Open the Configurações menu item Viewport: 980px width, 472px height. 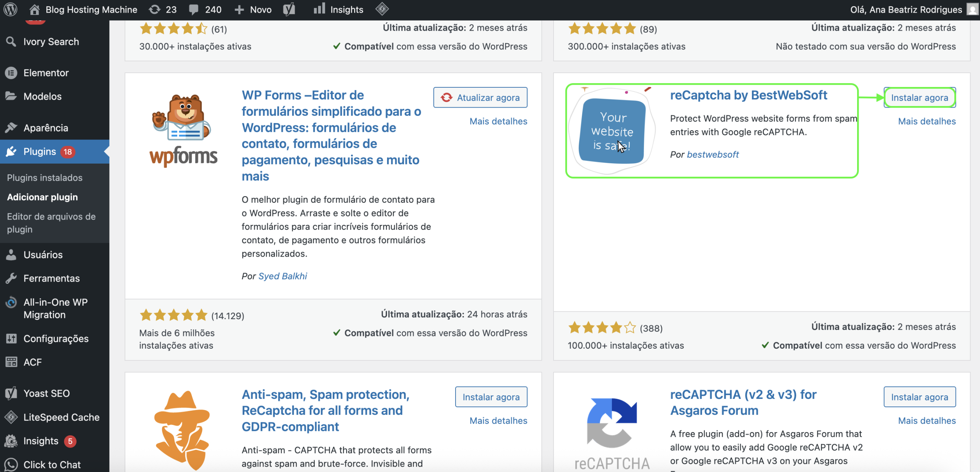[56, 339]
